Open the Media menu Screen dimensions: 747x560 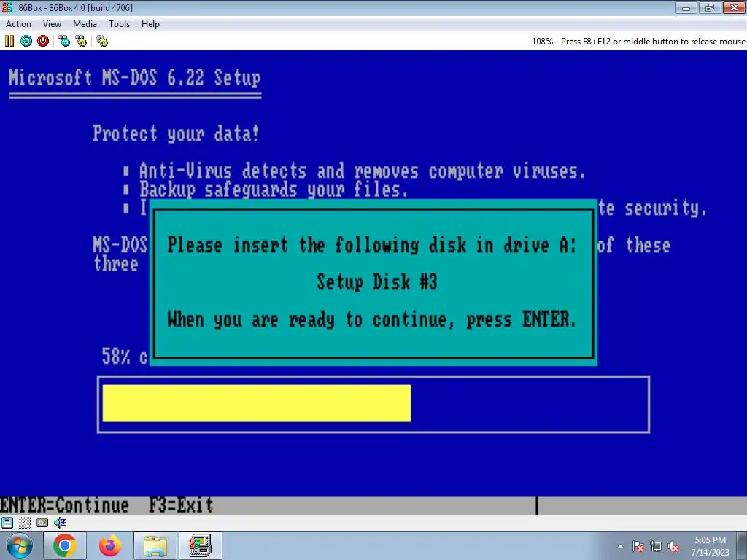[x=85, y=24]
